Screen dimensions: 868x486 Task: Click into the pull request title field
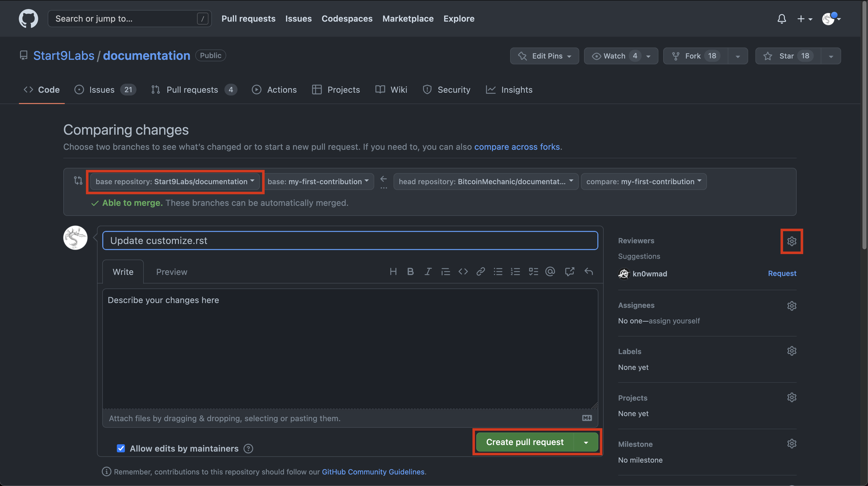point(350,241)
